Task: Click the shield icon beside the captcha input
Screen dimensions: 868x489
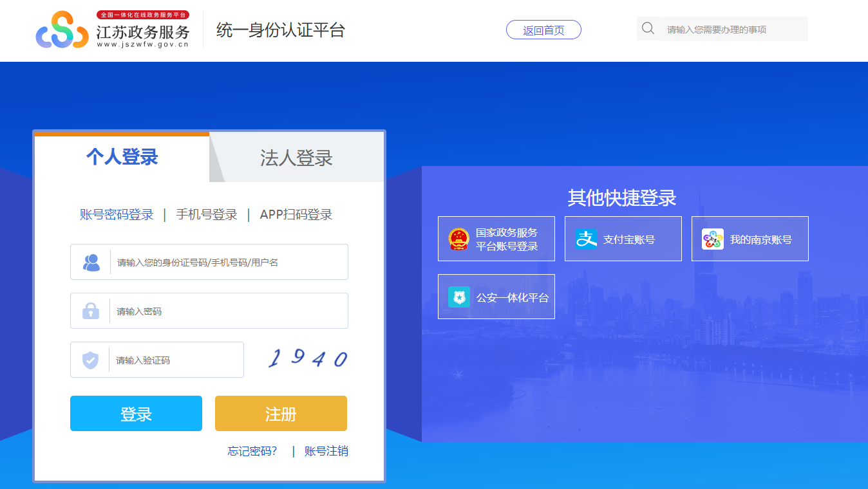Action: tap(90, 359)
